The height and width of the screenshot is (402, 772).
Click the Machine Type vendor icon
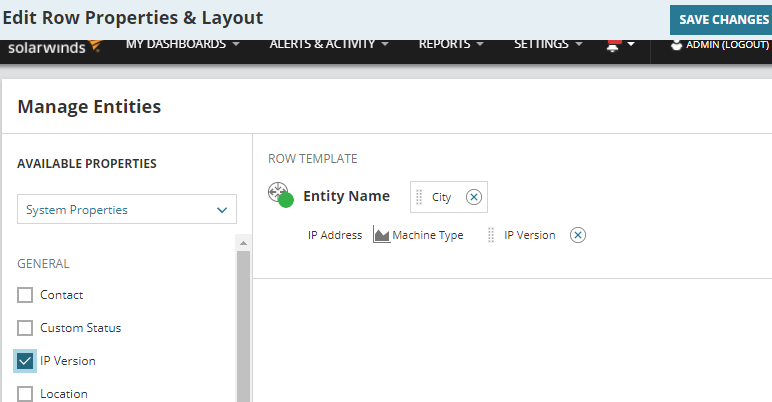point(381,235)
